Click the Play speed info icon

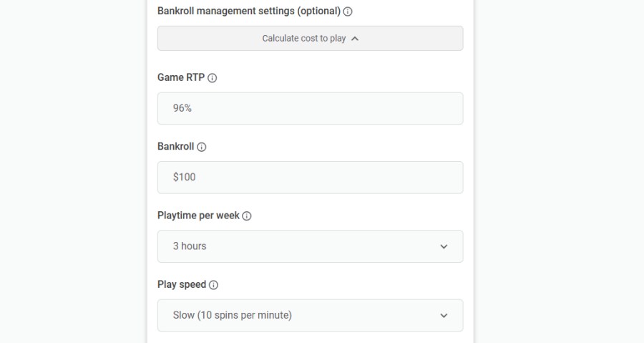tap(213, 285)
